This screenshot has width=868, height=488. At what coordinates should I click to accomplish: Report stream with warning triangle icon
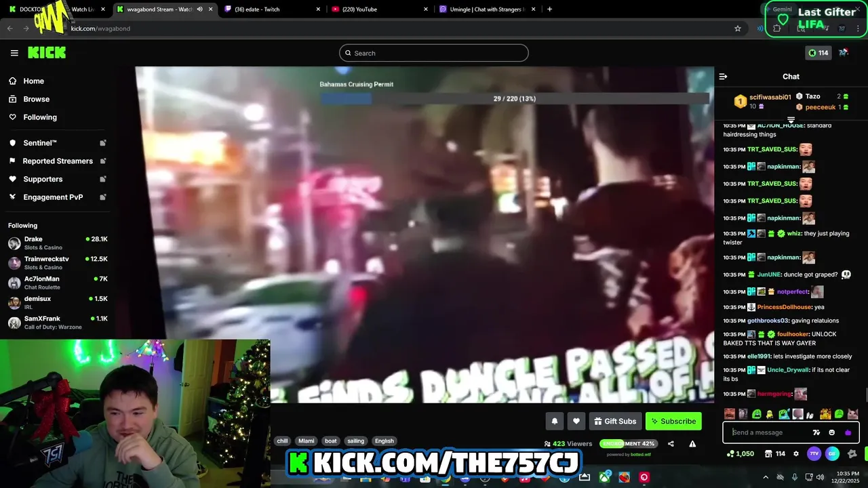click(692, 444)
